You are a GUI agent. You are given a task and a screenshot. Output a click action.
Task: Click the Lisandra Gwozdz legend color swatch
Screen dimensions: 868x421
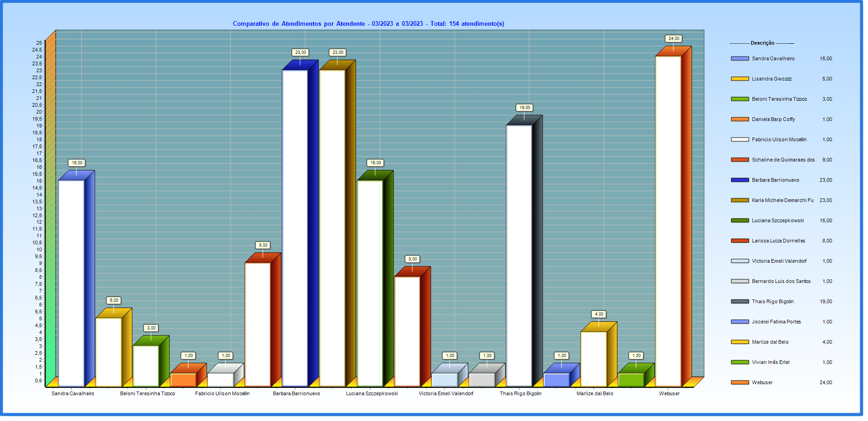(x=740, y=79)
